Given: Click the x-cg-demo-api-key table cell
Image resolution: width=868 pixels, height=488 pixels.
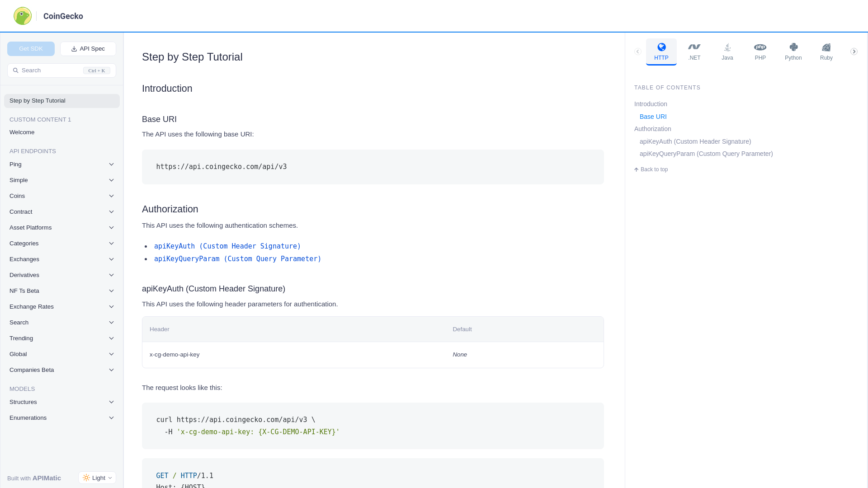Looking at the screenshot, I should click(175, 355).
